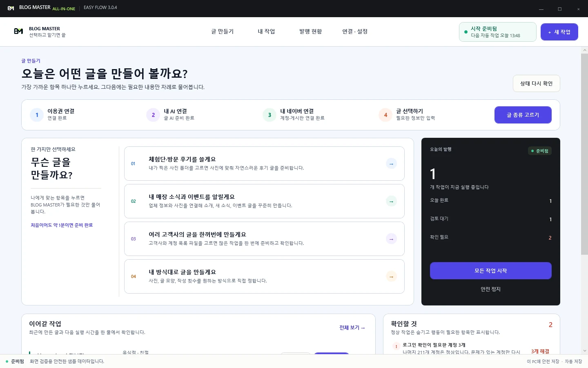Click the step 2 circle for 내 AI 연결
The width and height of the screenshot is (588, 368).
coord(153,115)
